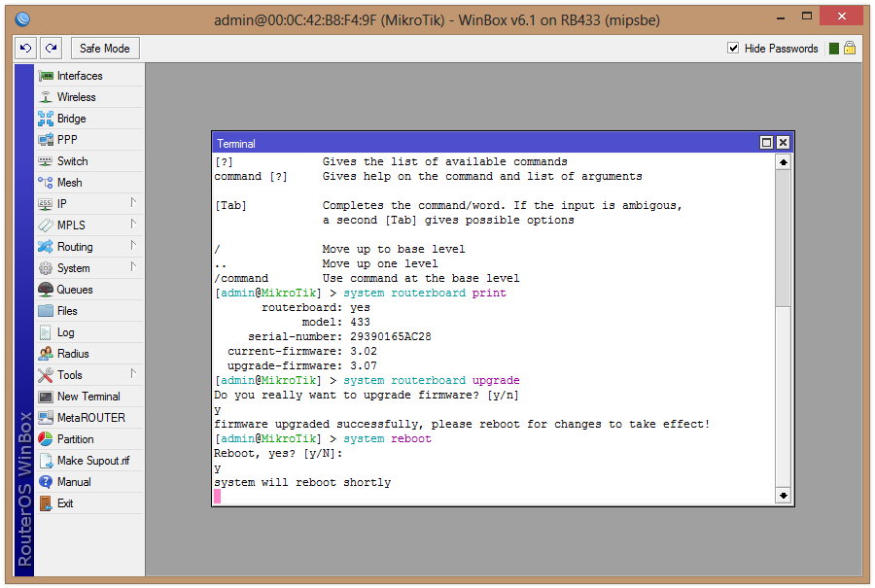Toggle the Hide Passwords checkbox
The height and width of the screenshot is (588, 875).
(733, 48)
